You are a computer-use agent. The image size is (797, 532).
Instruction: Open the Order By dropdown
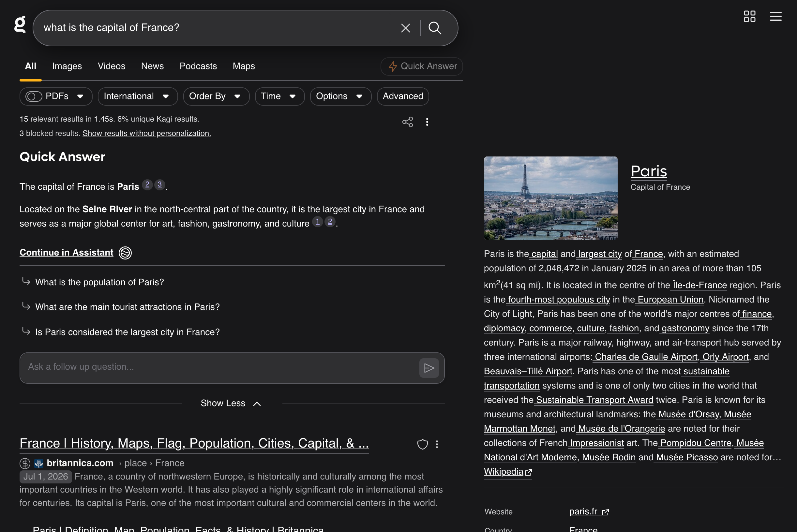216,96
